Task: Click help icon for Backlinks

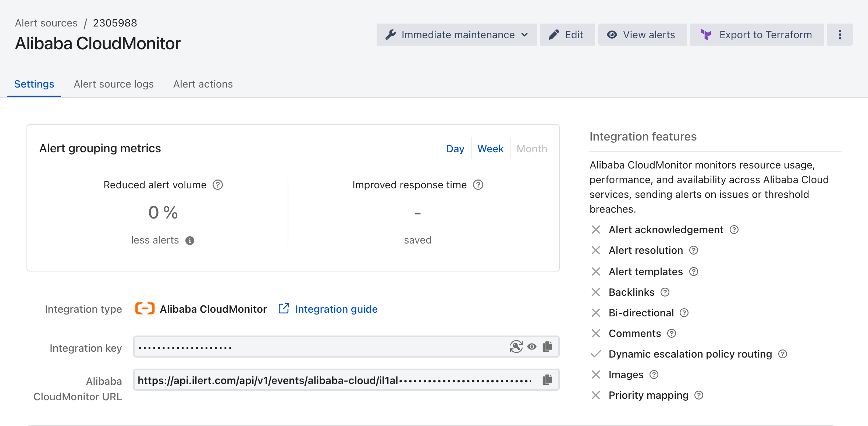Action: point(665,292)
